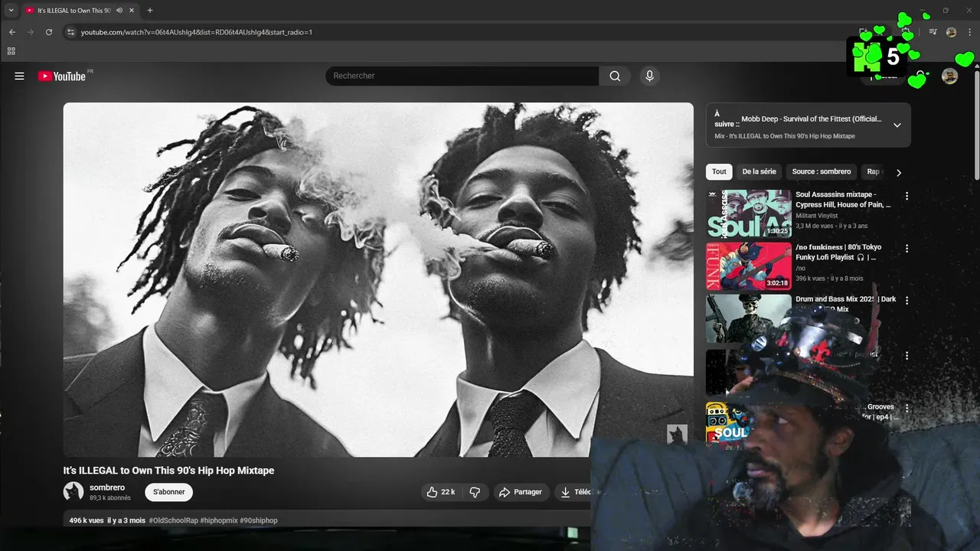This screenshot has width=980, height=551.
Task: Click the video title It's ILLEGAL text
Action: (x=168, y=471)
